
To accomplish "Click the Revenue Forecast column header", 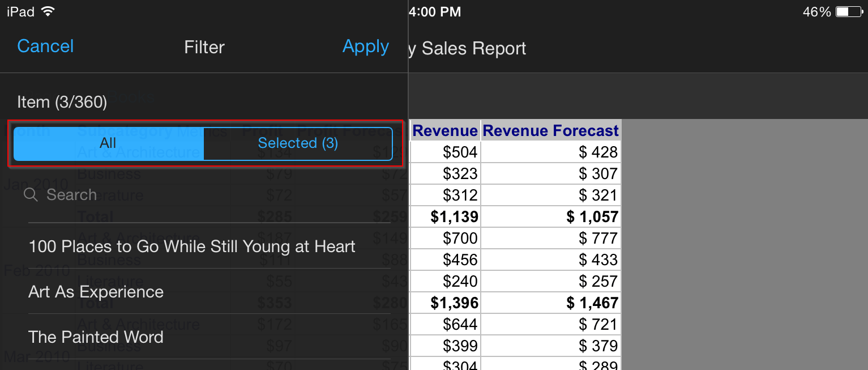I will [x=551, y=130].
